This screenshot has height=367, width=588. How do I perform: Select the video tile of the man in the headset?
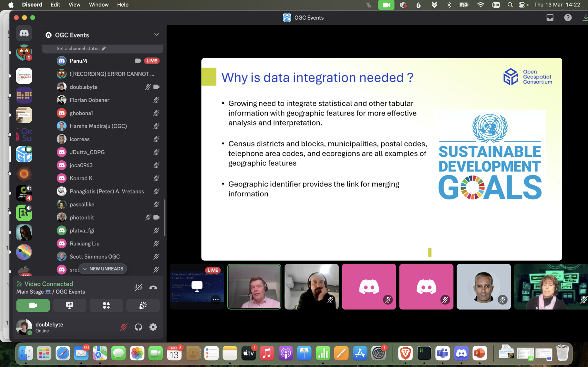click(x=311, y=287)
